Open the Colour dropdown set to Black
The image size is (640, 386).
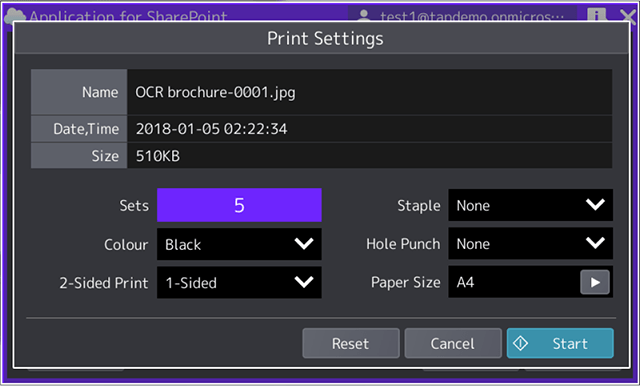(x=239, y=244)
